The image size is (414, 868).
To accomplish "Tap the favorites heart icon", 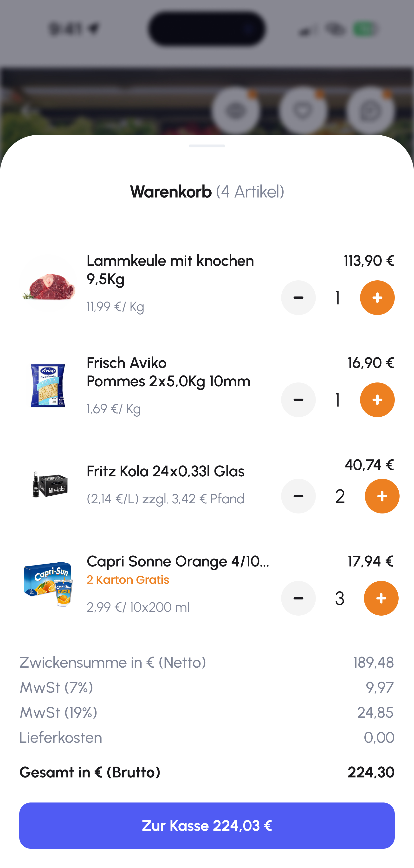I will coord(303,110).
